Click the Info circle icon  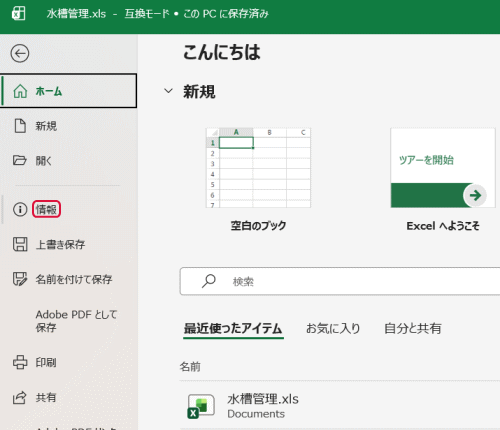(20, 209)
